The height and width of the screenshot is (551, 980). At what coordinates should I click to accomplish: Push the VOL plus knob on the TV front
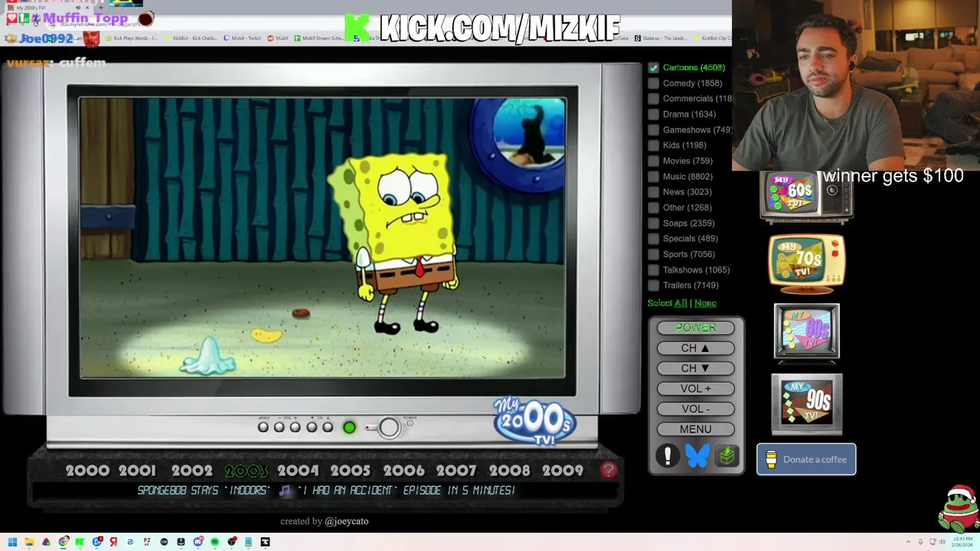(296, 427)
